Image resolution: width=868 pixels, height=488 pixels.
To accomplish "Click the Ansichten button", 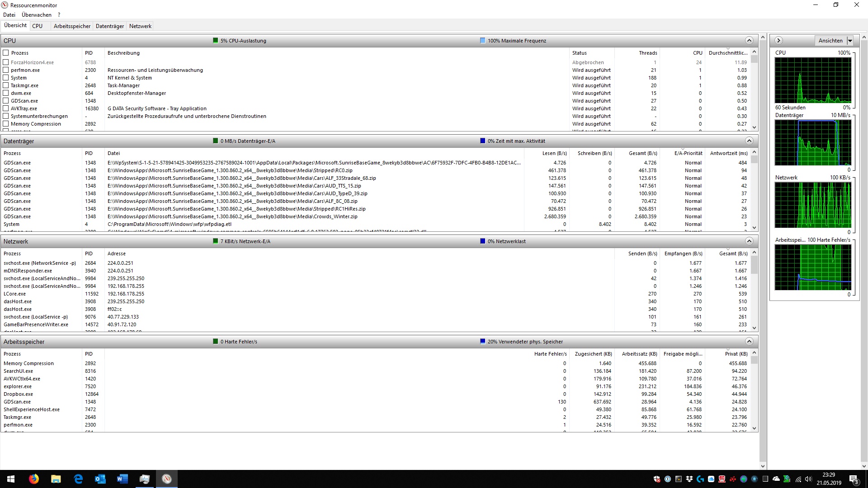I will [830, 41].
